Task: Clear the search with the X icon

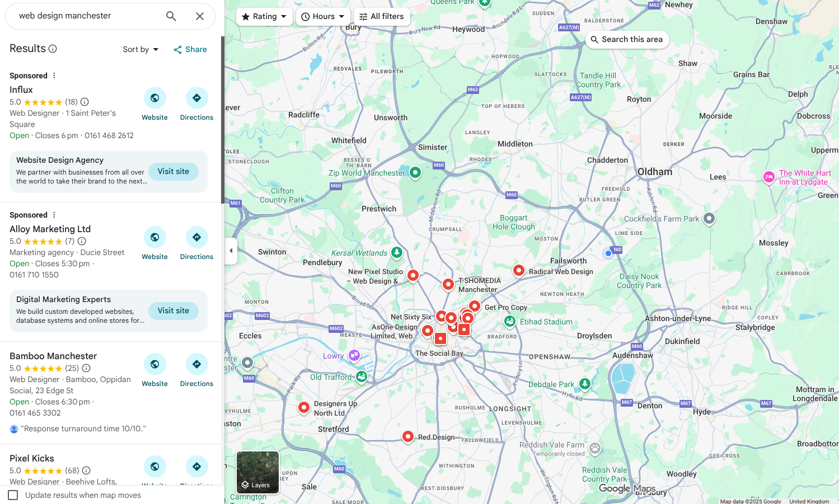Action: tap(200, 16)
